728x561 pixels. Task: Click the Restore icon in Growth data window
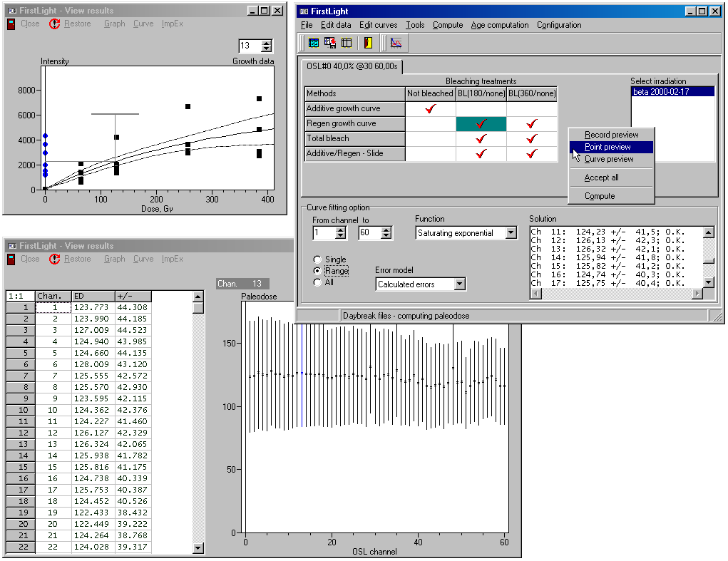tap(54, 24)
